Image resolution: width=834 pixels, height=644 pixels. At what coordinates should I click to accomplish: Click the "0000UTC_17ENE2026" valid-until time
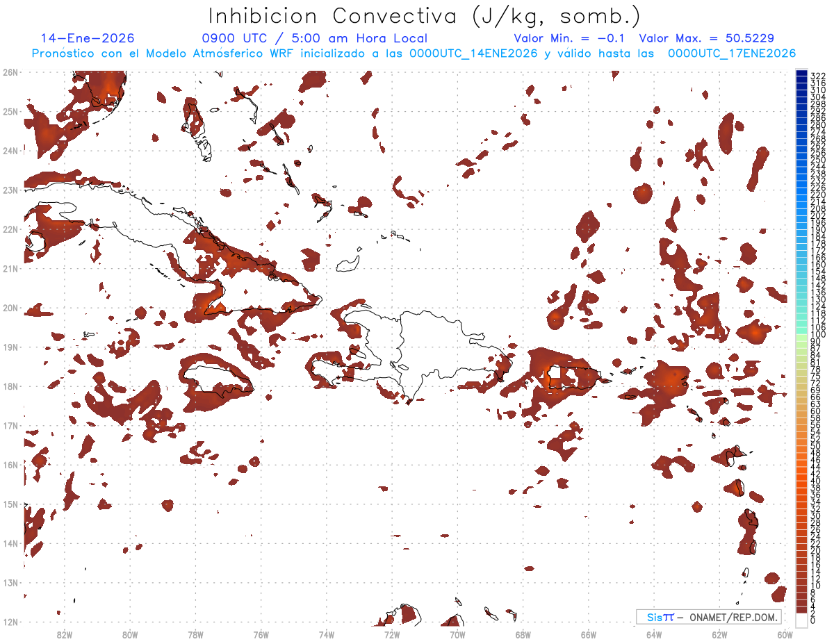pos(732,53)
